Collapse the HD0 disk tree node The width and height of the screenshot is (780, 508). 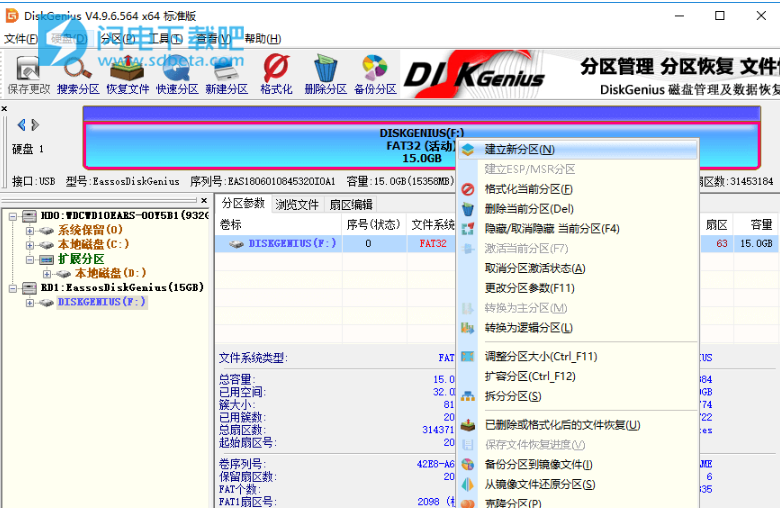[13, 216]
